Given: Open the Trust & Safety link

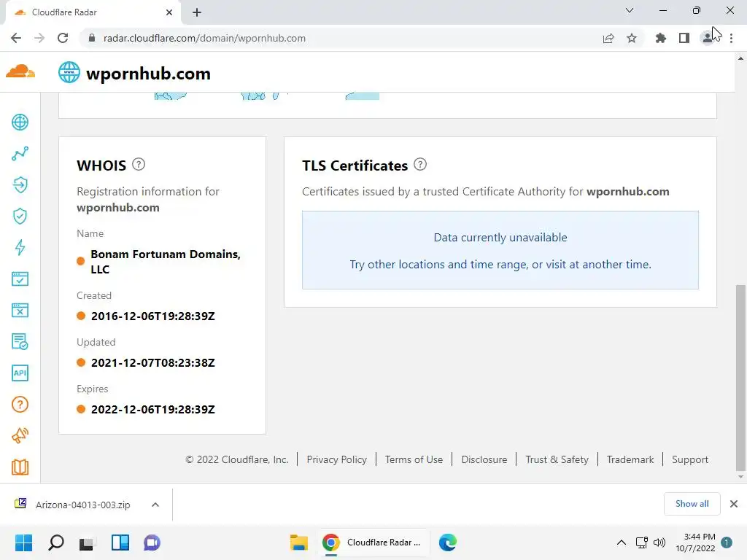Looking at the screenshot, I should click(557, 459).
